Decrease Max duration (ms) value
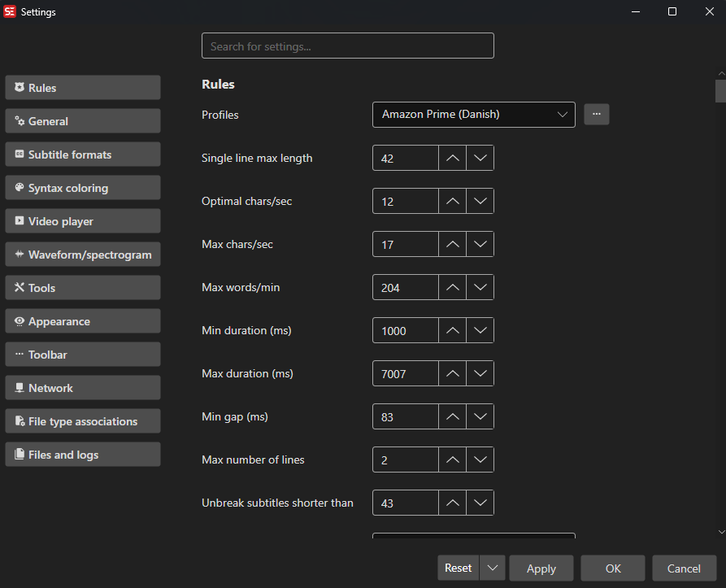The width and height of the screenshot is (726, 588). (480, 373)
